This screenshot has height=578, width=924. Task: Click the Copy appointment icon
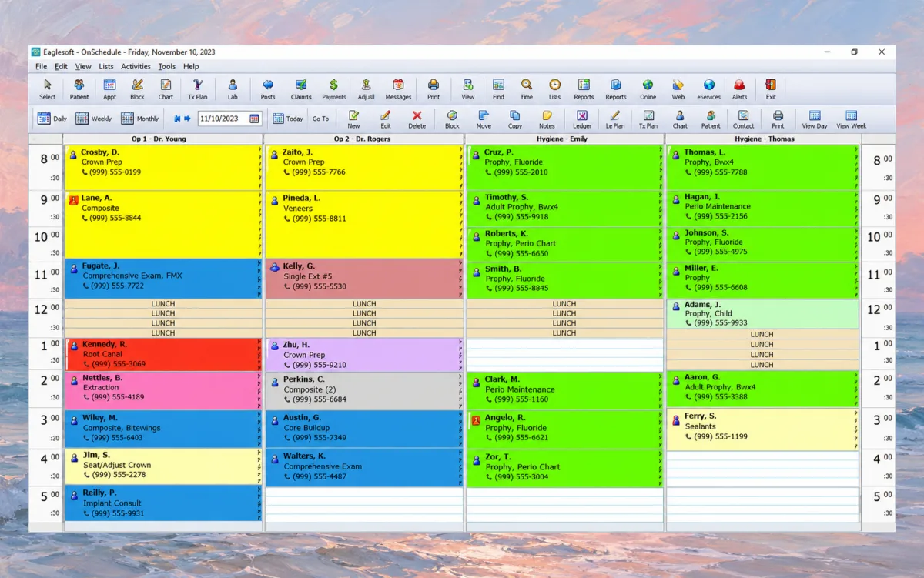point(515,119)
